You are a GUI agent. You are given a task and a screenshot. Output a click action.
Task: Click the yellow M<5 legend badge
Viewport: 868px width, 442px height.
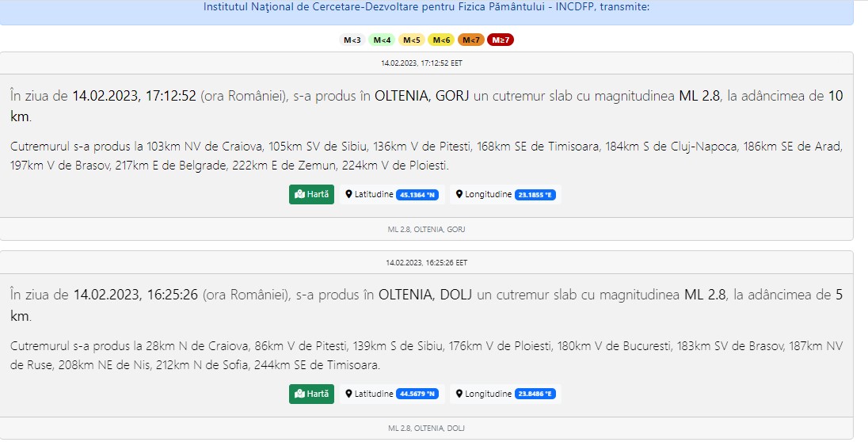click(412, 40)
